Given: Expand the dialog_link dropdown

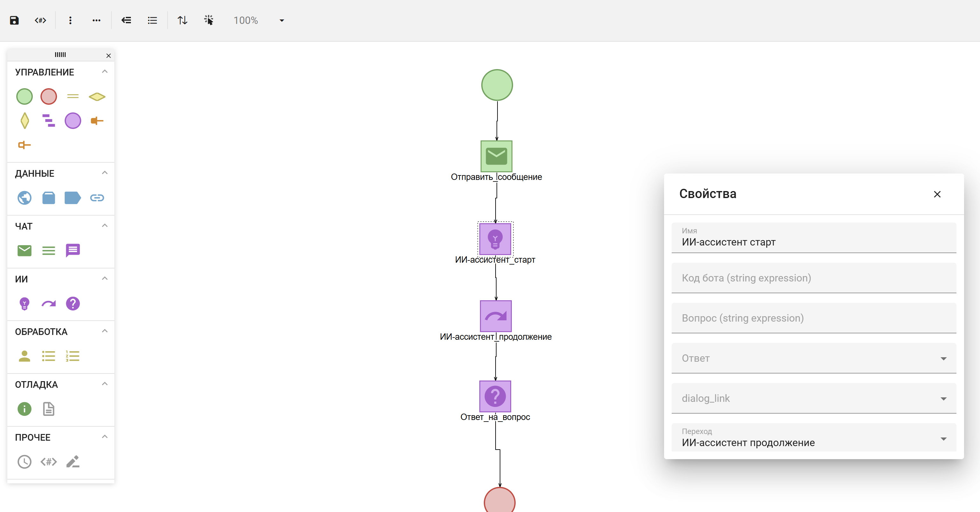Looking at the screenshot, I should click(x=813, y=398).
